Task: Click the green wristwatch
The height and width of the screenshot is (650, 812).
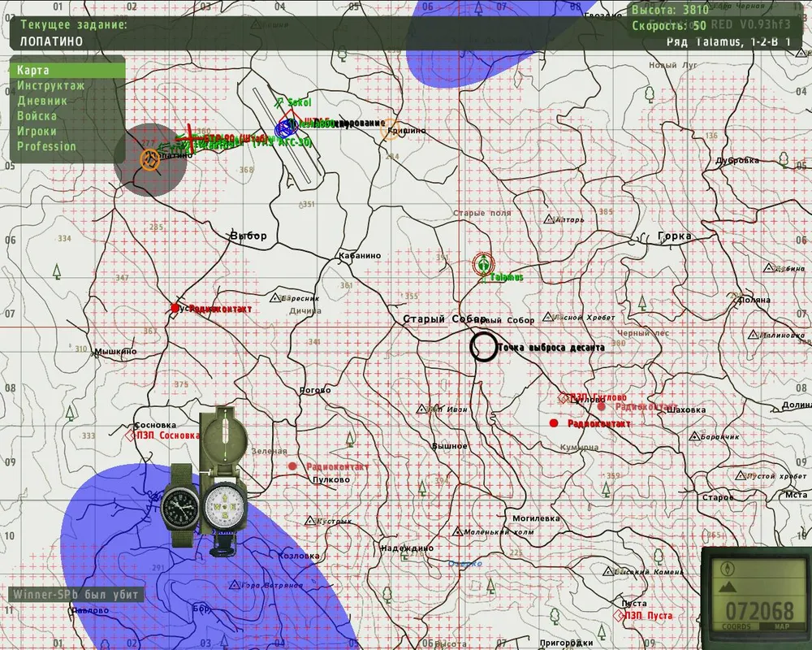Action: tap(179, 507)
